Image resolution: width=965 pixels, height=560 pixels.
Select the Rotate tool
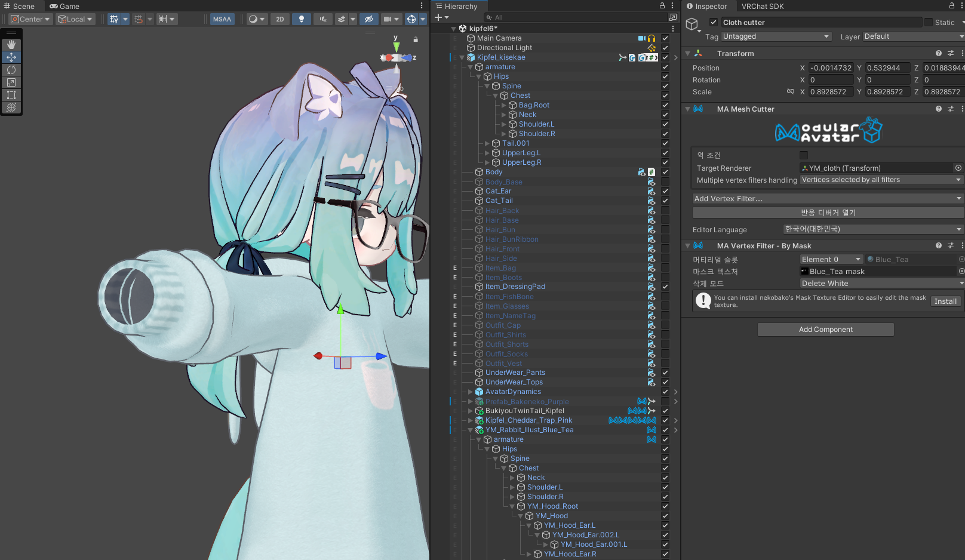tap(11, 70)
